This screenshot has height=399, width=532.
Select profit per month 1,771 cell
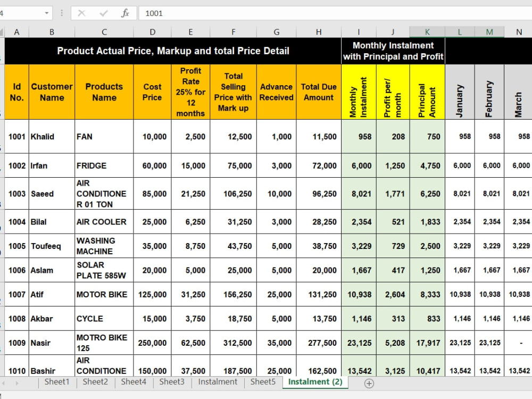tap(393, 194)
